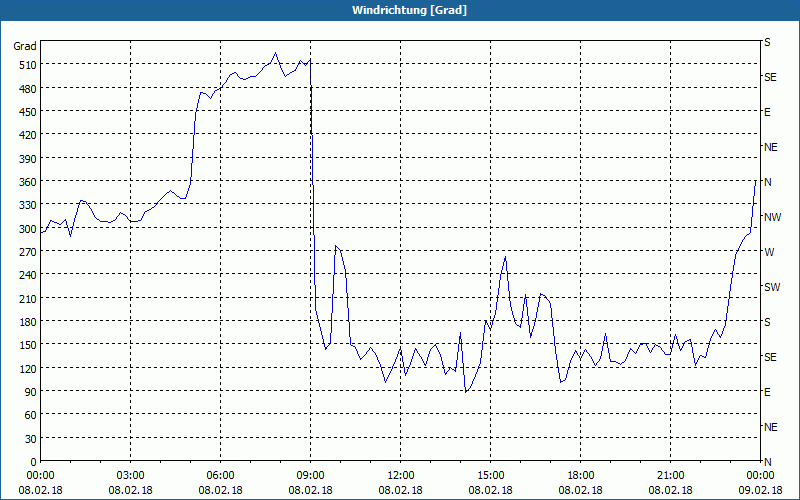
Task: Select the 480 value on the y-axis
Action: 28,88
